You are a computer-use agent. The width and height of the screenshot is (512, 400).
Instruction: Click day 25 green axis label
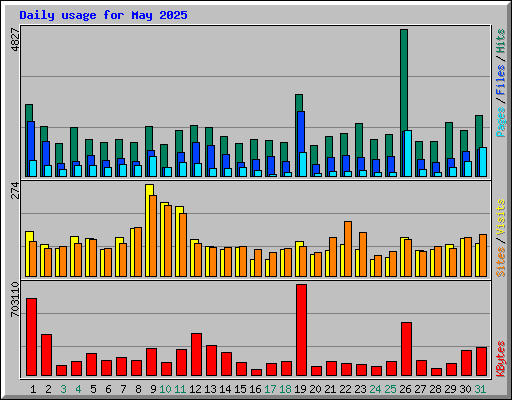point(390,389)
